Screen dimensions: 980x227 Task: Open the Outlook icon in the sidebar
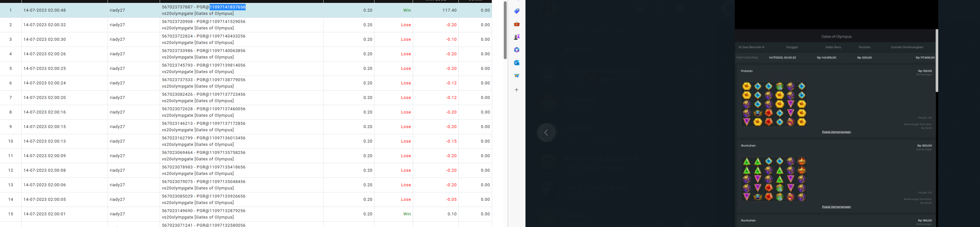(x=516, y=63)
